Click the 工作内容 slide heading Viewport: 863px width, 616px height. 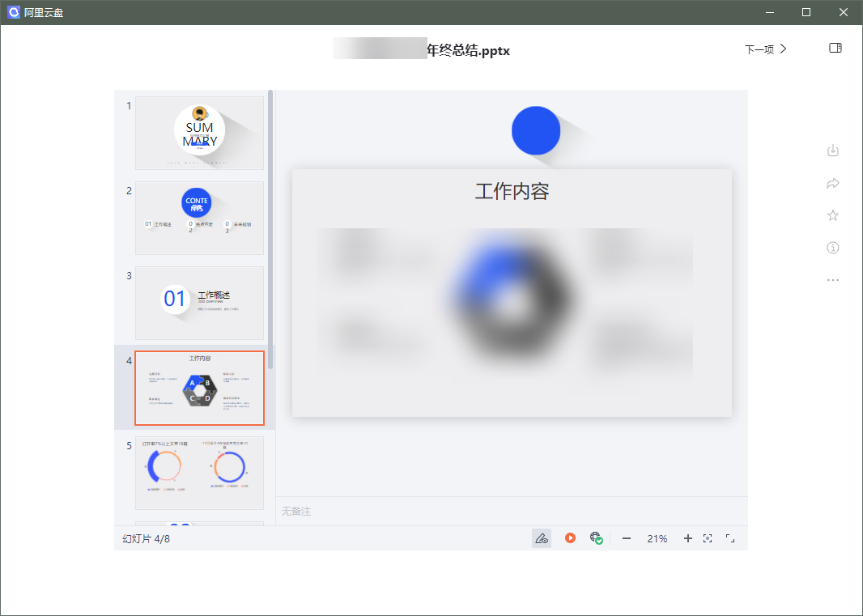tap(512, 191)
